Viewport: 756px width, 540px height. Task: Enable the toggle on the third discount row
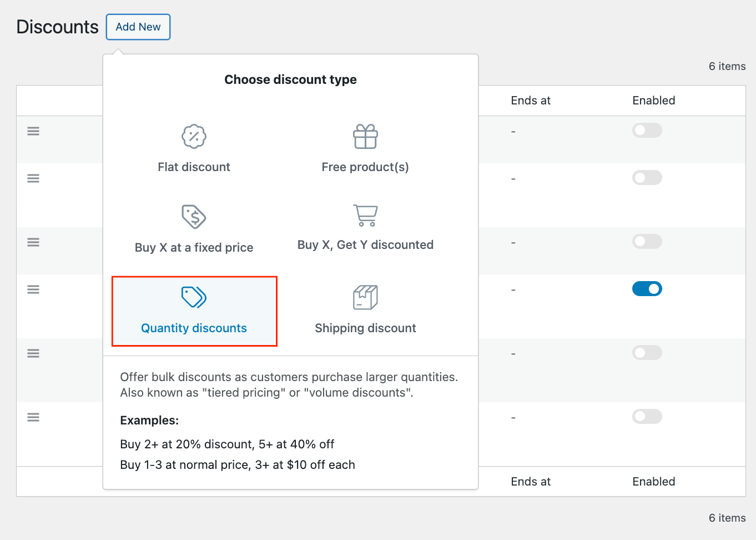pyautogui.click(x=647, y=241)
